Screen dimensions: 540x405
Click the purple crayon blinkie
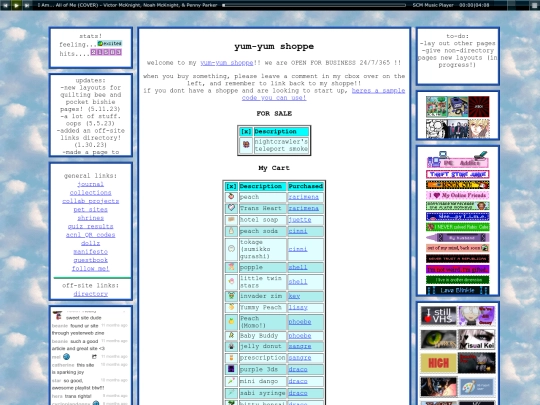point(457,238)
